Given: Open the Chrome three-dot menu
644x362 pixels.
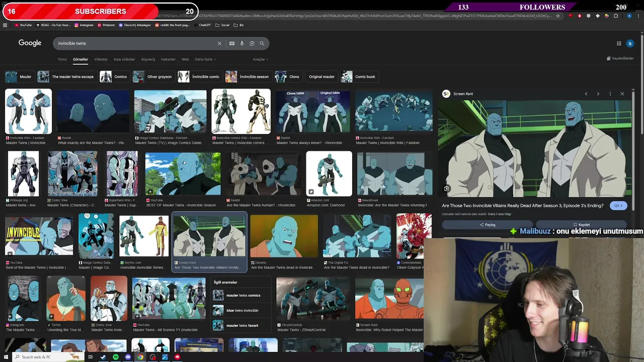Looking at the screenshot, I should [638, 16].
